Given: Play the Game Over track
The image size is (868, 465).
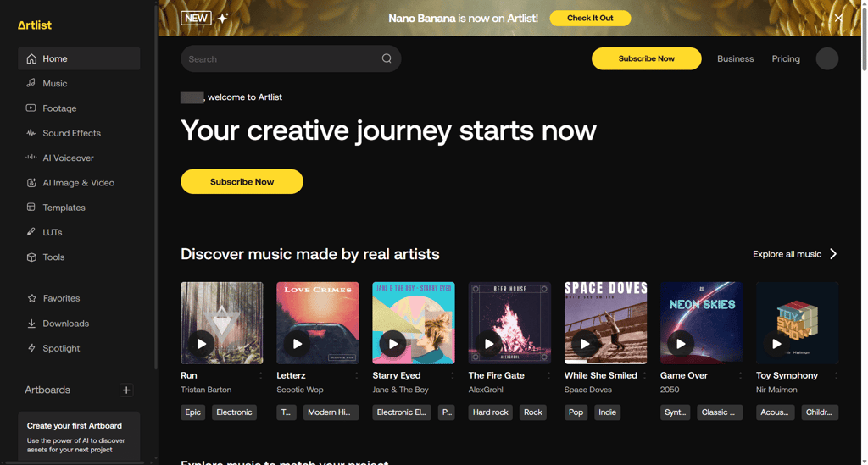Looking at the screenshot, I should 681,344.
